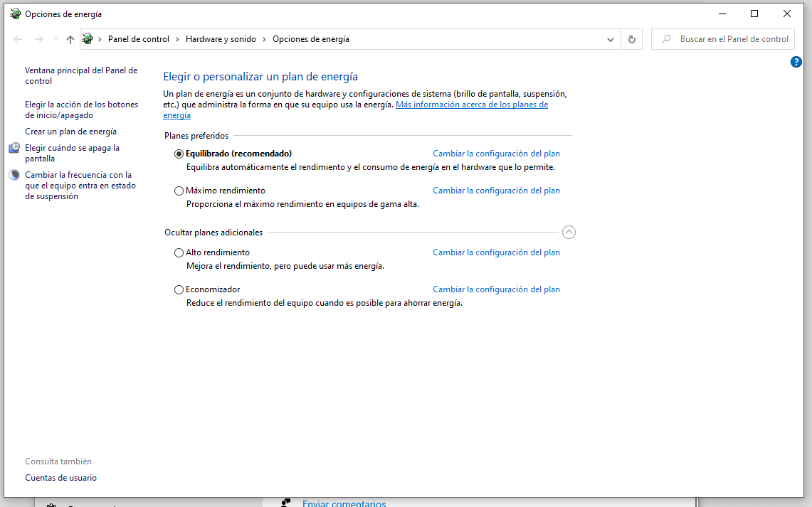This screenshot has height=507, width=812.
Task: Click the screen-off clock icon in sidebar
Action: click(14, 149)
